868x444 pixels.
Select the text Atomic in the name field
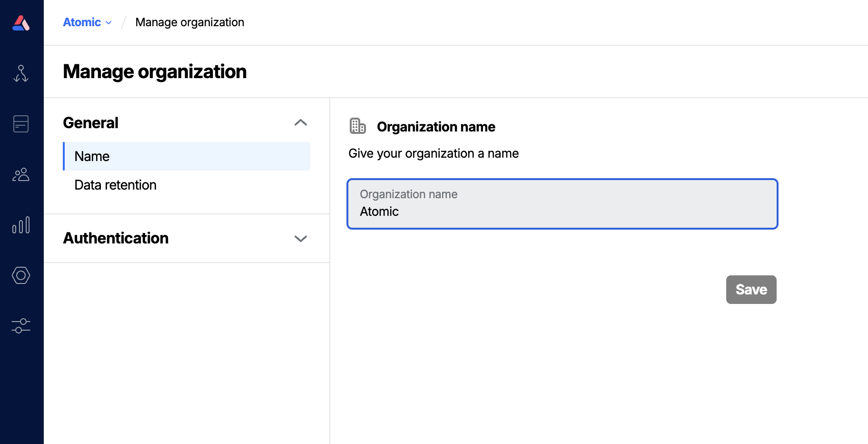[379, 211]
